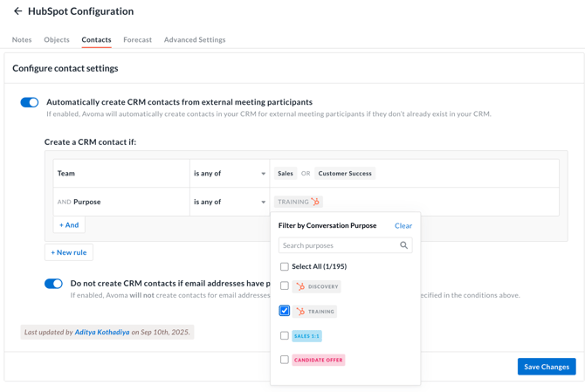Click the search magnifier icon in purposes field
The width and height of the screenshot is (585, 392).
point(403,245)
